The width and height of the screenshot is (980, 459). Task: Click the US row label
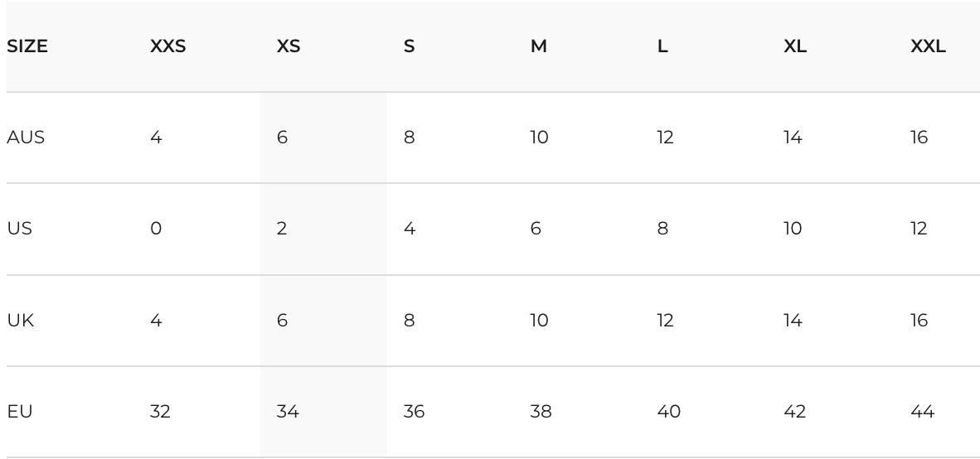click(19, 229)
